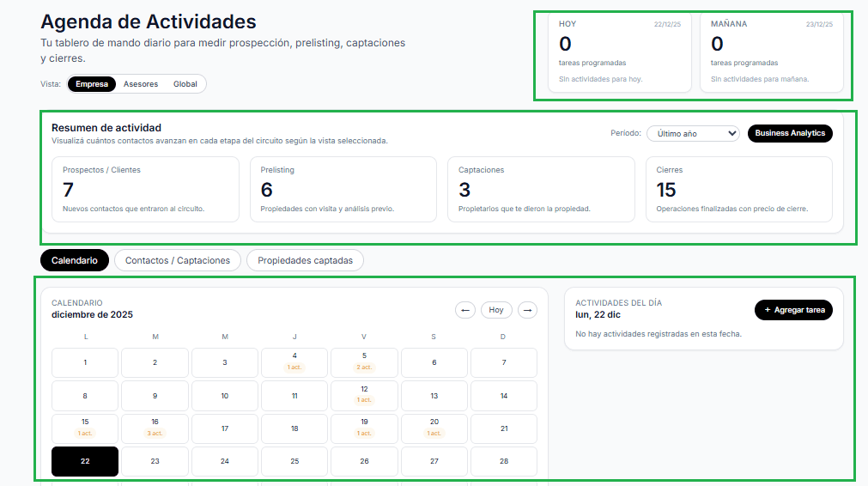Click the diciembre de 2025 month label

click(x=92, y=314)
